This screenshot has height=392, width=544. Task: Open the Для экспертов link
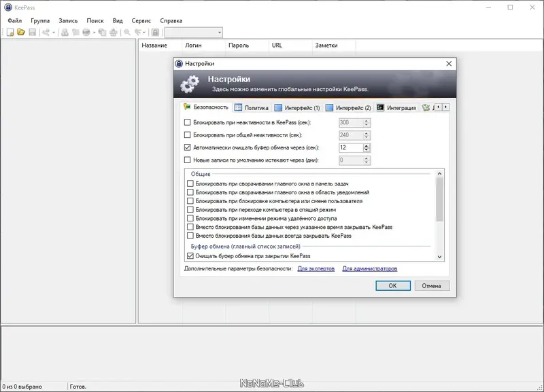click(316, 268)
